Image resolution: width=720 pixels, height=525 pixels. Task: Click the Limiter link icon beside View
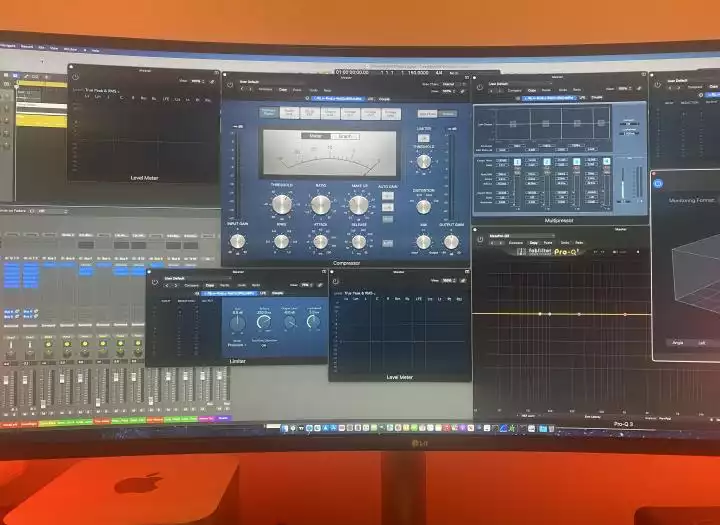[320, 285]
